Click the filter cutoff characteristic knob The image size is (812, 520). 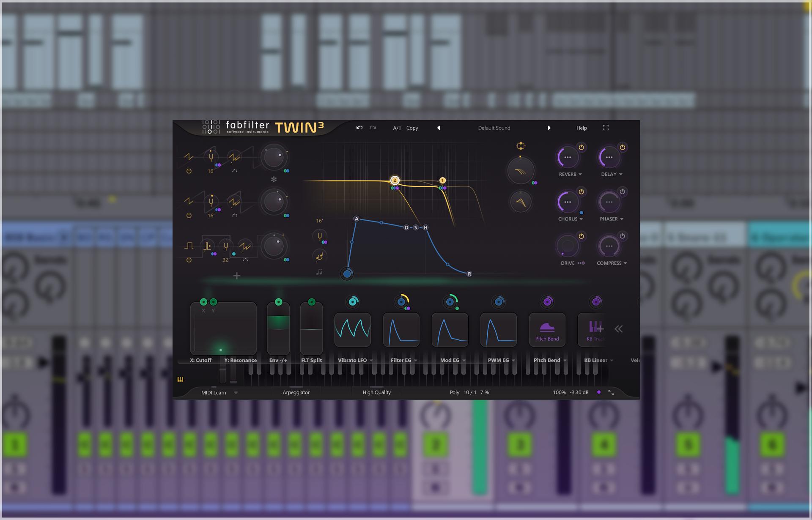tap(521, 171)
